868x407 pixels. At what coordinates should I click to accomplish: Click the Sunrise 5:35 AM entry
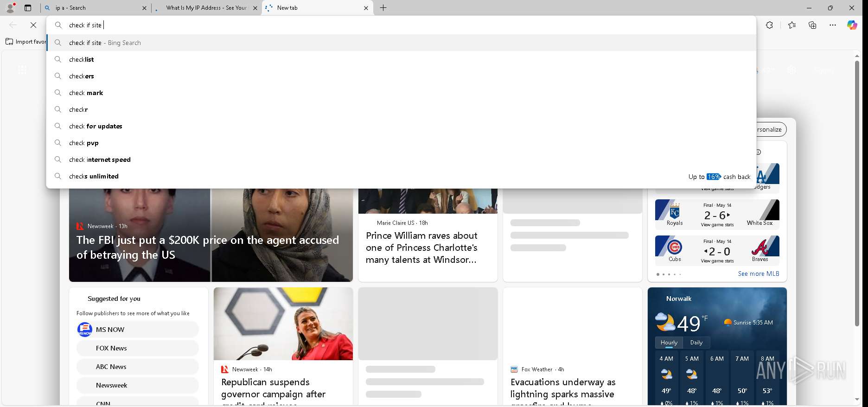point(748,322)
